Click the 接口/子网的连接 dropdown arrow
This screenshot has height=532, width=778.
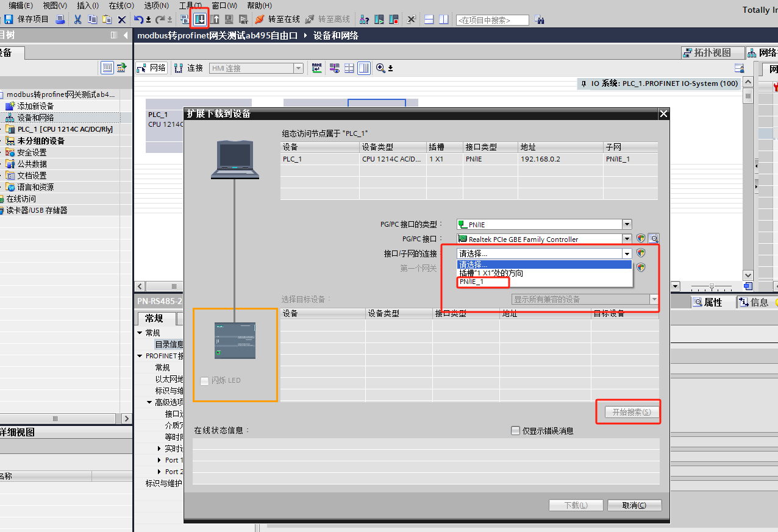[x=627, y=254]
